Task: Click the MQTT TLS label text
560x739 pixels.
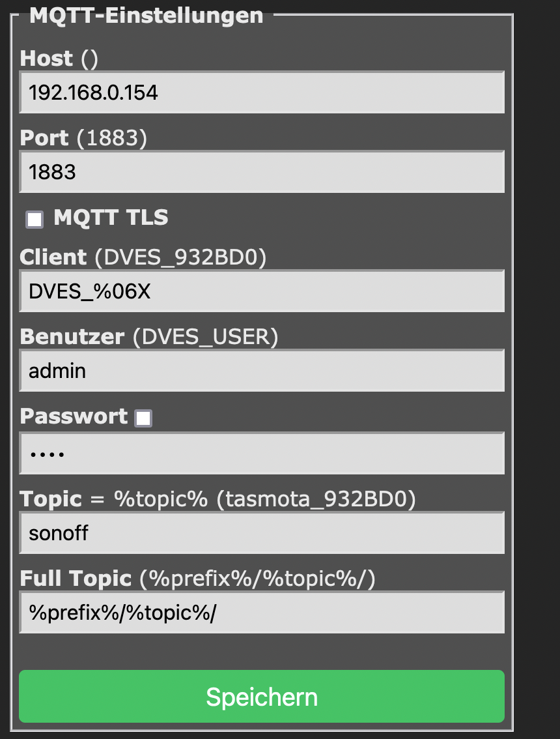Action: pyautogui.click(x=111, y=218)
